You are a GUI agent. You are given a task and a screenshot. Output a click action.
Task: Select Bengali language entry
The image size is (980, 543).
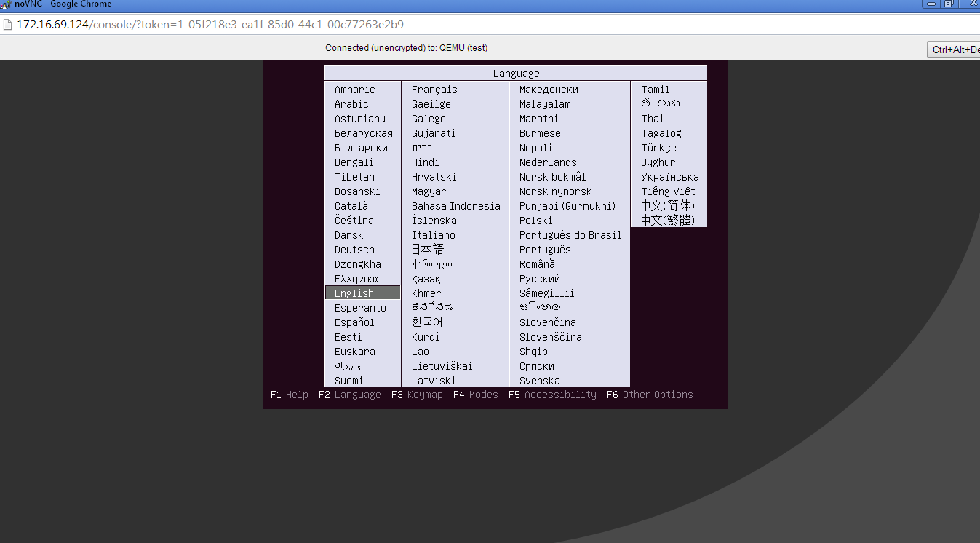[x=354, y=162]
